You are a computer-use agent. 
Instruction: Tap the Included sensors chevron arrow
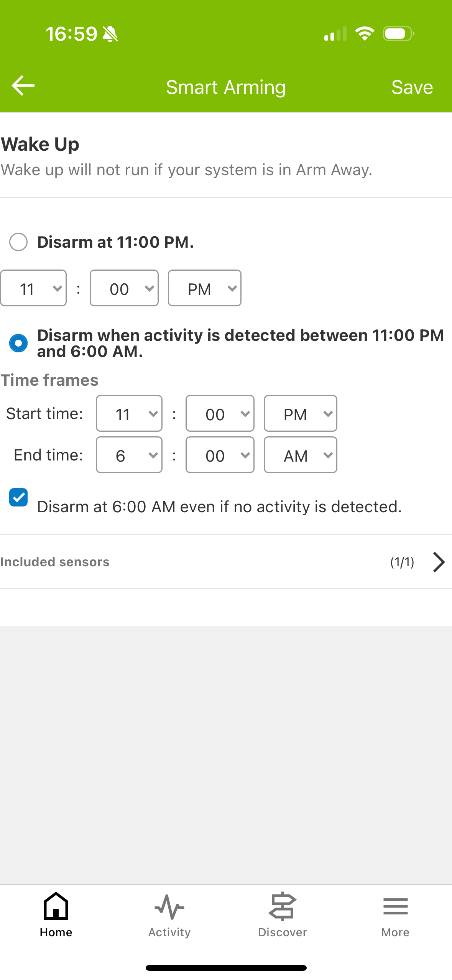(439, 562)
